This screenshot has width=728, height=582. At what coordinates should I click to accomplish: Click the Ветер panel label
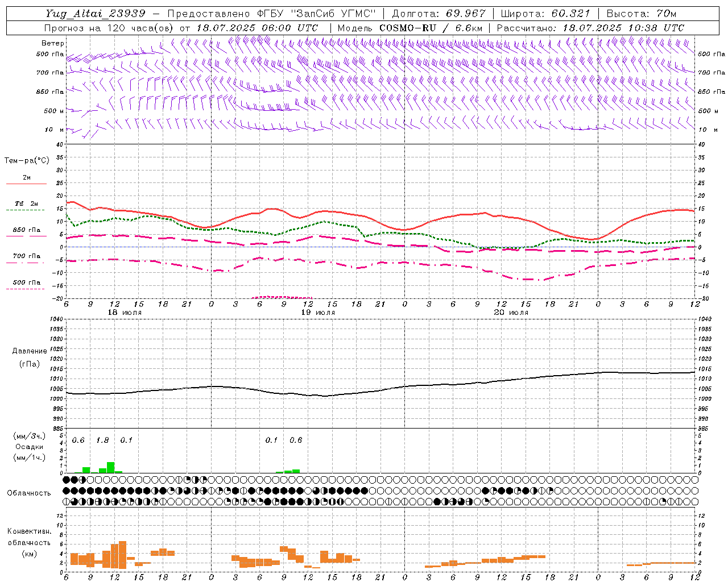pos(53,43)
